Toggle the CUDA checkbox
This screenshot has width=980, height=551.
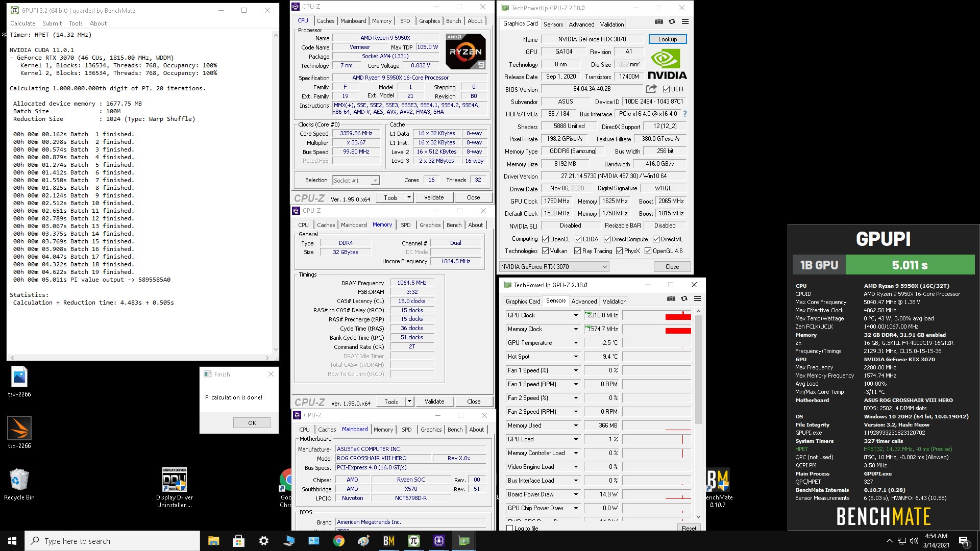578,239
